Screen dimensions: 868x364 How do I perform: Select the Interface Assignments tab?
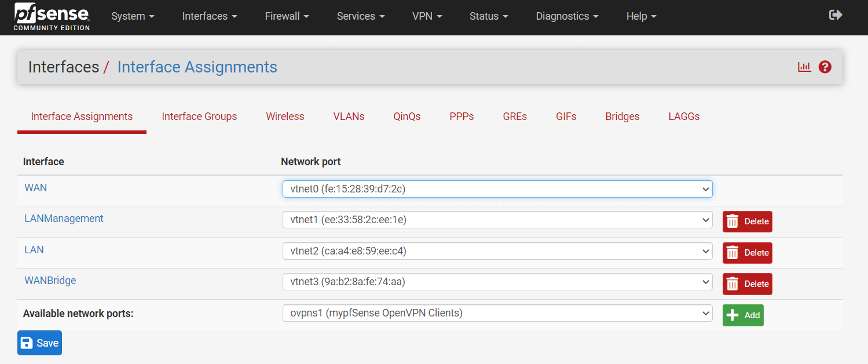pyautogui.click(x=82, y=117)
